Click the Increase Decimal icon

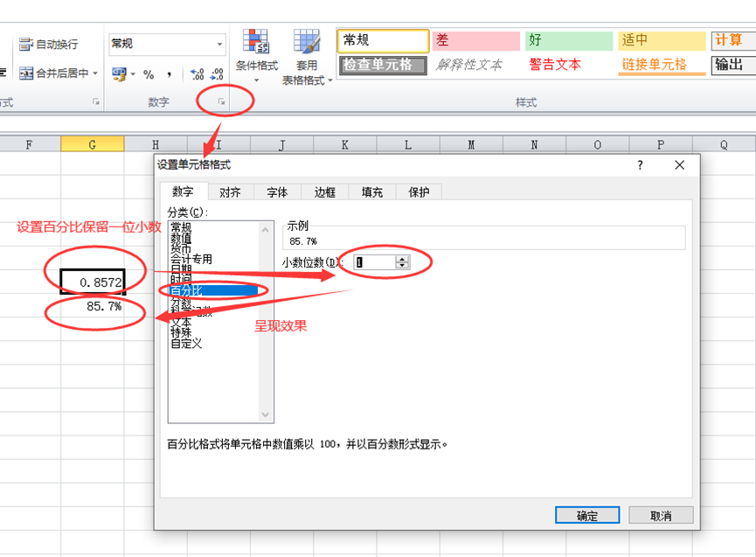click(197, 74)
